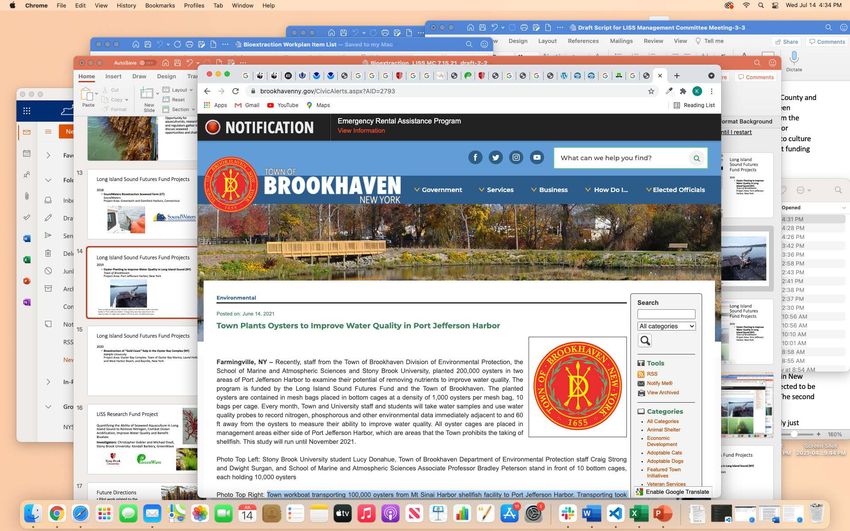
Task: Open Safari from the Dock
Action: point(81,513)
